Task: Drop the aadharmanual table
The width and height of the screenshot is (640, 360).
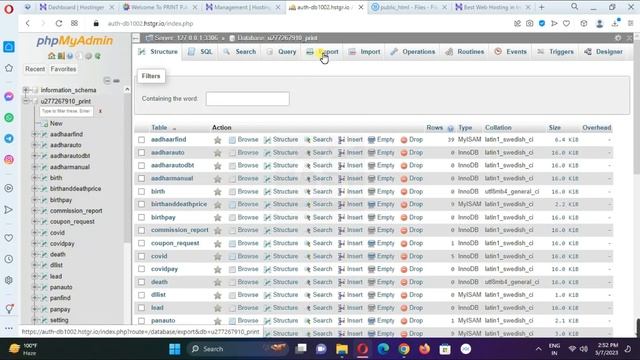Action: pyautogui.click(x=411, y=178)
